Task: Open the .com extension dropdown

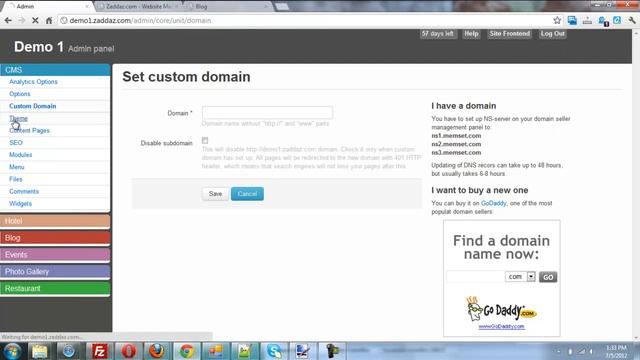Action: coord(520,277)
